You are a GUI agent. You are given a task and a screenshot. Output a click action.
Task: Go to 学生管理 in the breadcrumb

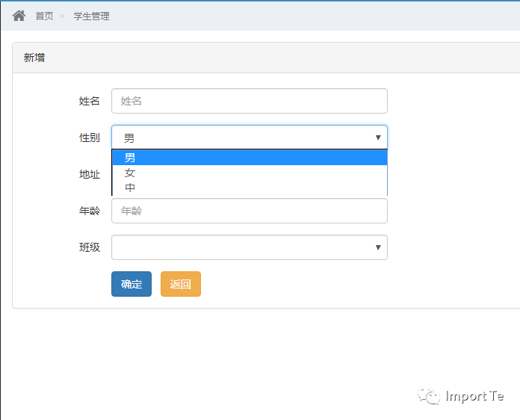[92, 16]
